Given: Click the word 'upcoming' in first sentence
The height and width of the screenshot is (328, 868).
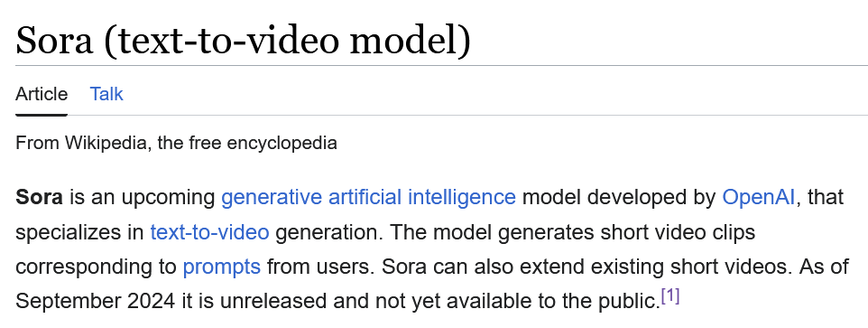Looking at the screenshot, I should tap(169, 197).
